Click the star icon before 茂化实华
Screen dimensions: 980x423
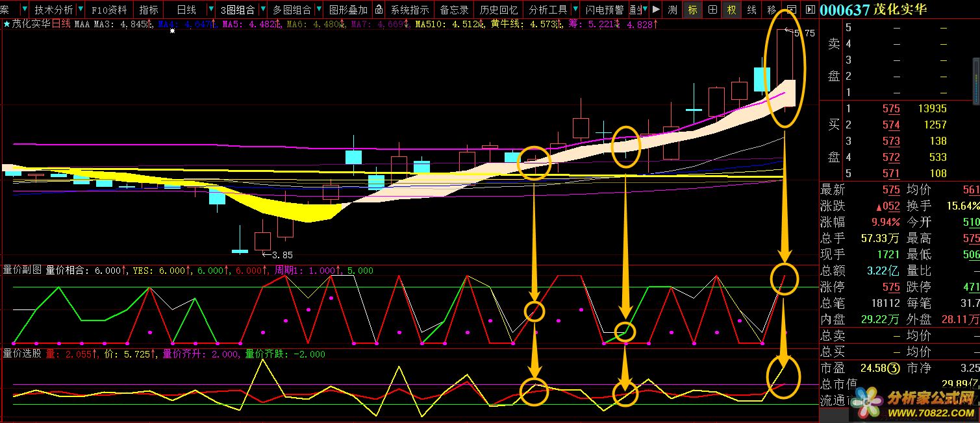[6, 24]
